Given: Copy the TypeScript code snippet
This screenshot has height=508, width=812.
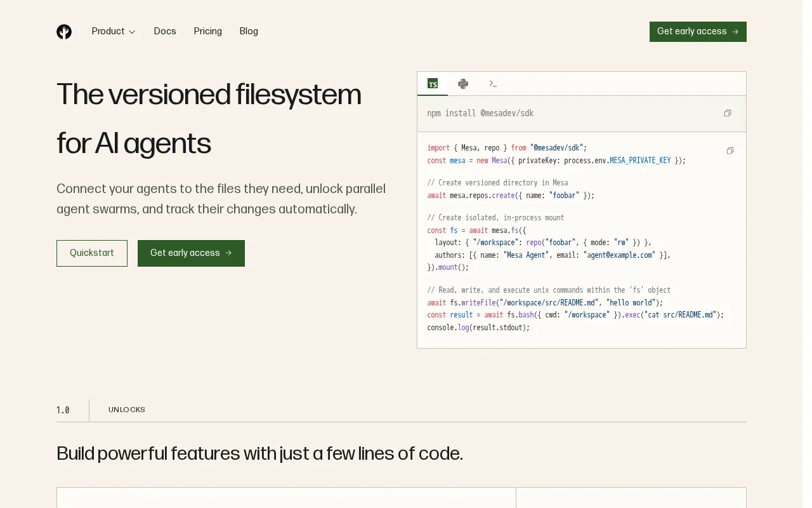Looking at the screenshot, I should pyautogui.click(x=730, y=150).
